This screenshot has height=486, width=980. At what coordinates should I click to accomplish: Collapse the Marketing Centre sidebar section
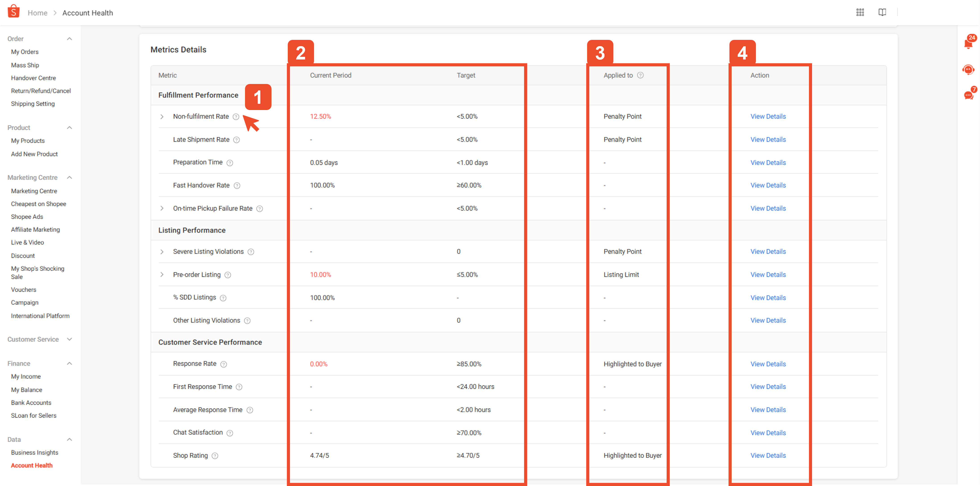pyautogui.click(x=70, y=178)
